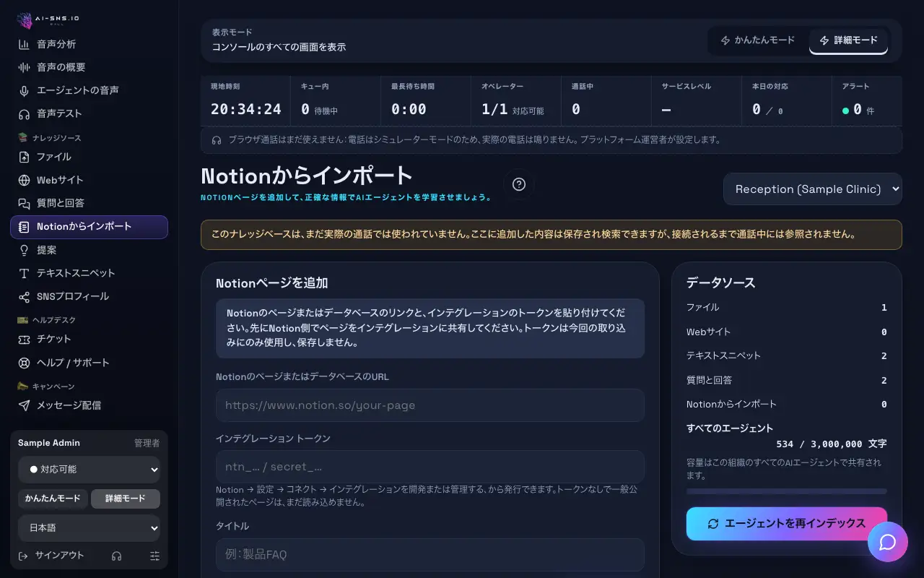The height and width of the screenshot is (578, 924).
Task: Click the AI-SNS.IO logo
Action: (48, 19)
